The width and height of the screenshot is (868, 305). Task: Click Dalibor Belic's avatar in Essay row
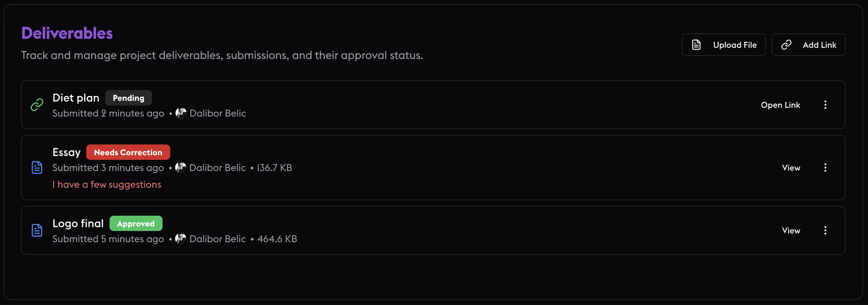[181, 168]
